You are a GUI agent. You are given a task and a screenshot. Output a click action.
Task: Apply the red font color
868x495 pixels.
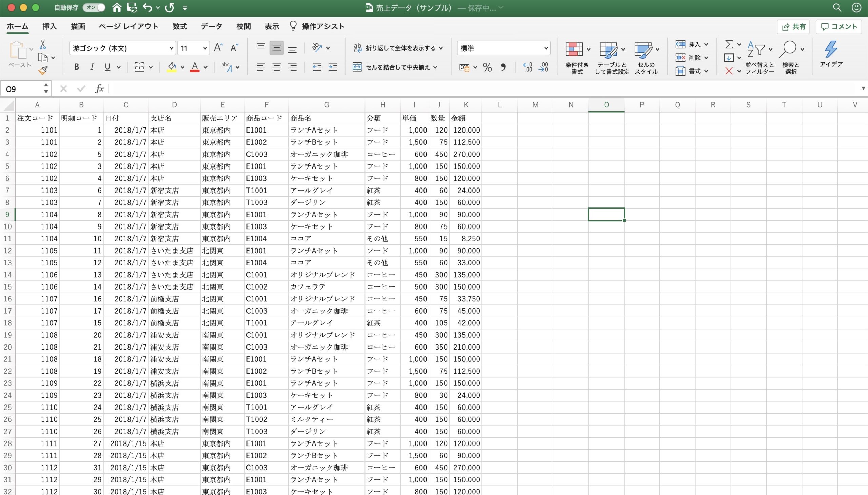tap(195, 67)
